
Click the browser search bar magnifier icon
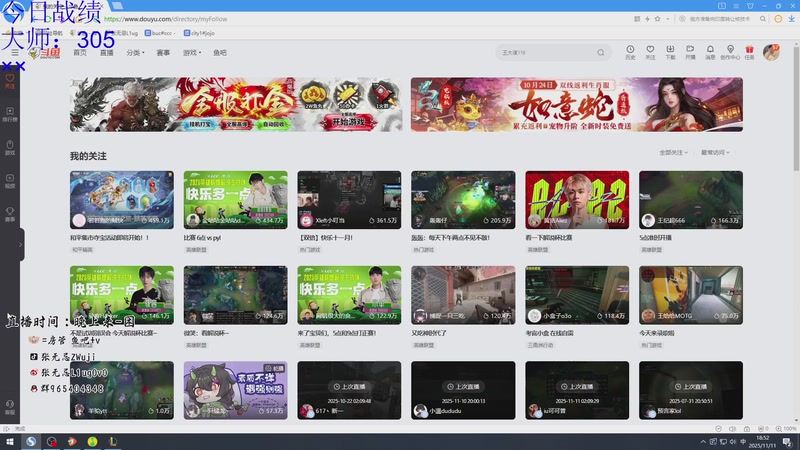[763, 19]
